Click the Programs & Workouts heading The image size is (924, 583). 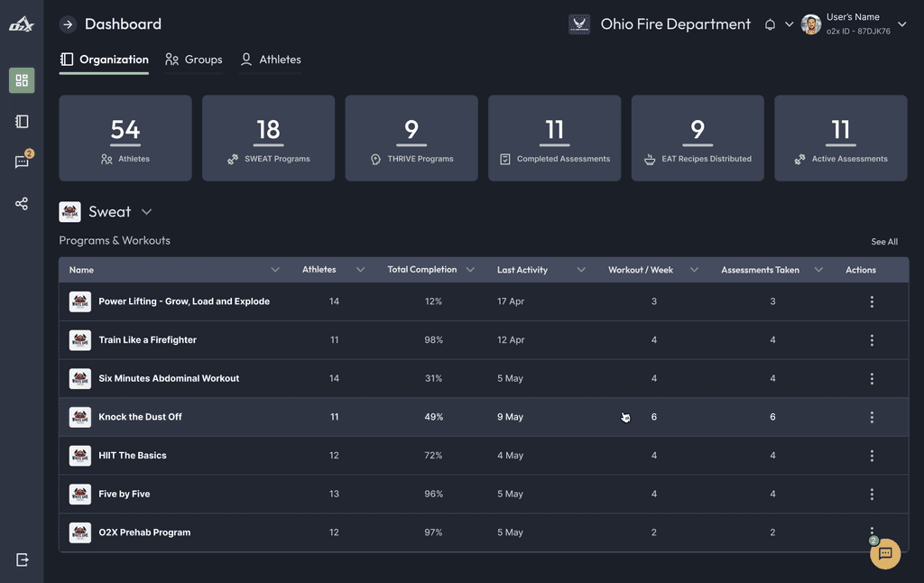[115, 240]
